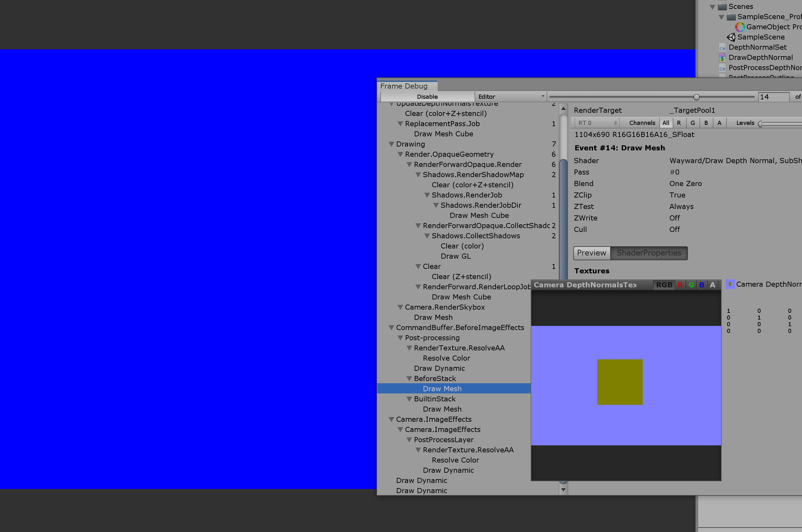
Task: Select the Frame Debug tab
Action: 404,86
